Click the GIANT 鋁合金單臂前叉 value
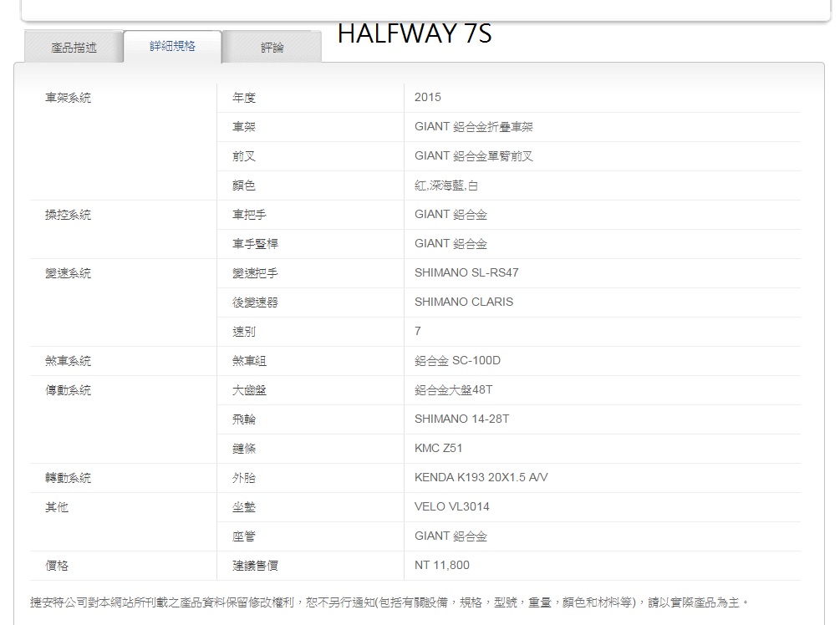The height and width of the screenshot is (625, 840). 474,156
